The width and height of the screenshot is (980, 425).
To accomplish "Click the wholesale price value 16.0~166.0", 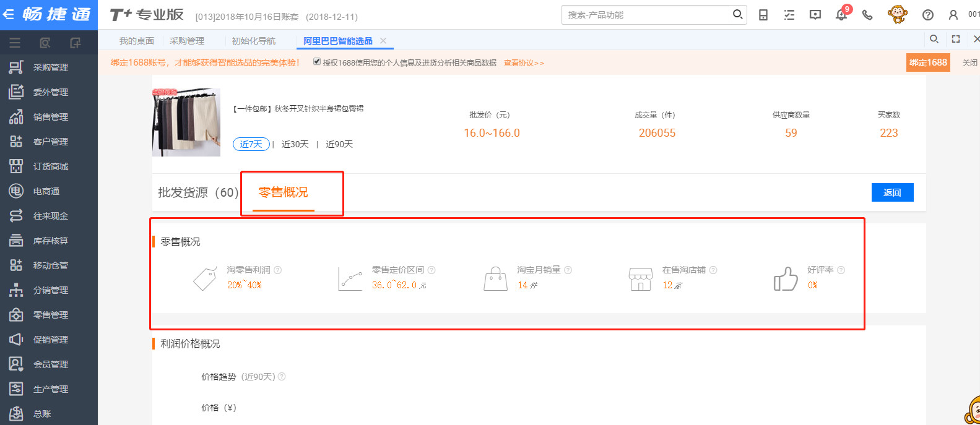I will pyautogui.click(x=492, y=133).
